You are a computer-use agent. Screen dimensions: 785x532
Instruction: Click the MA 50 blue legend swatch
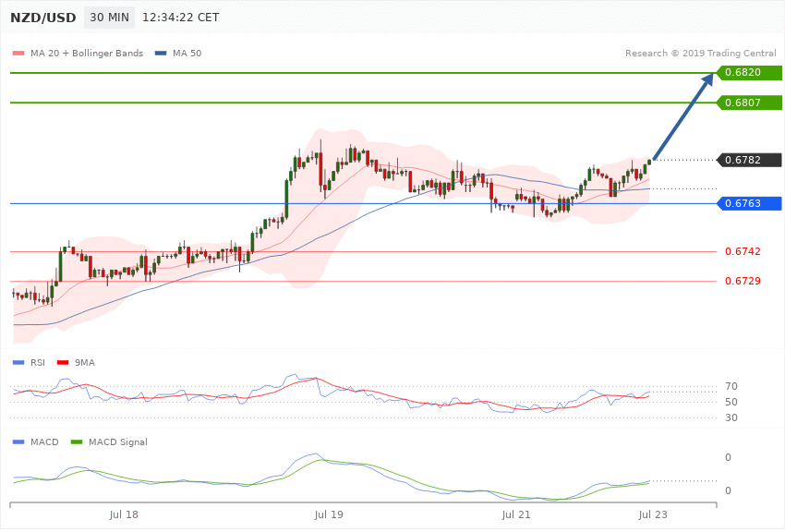[x=161, y=53]
